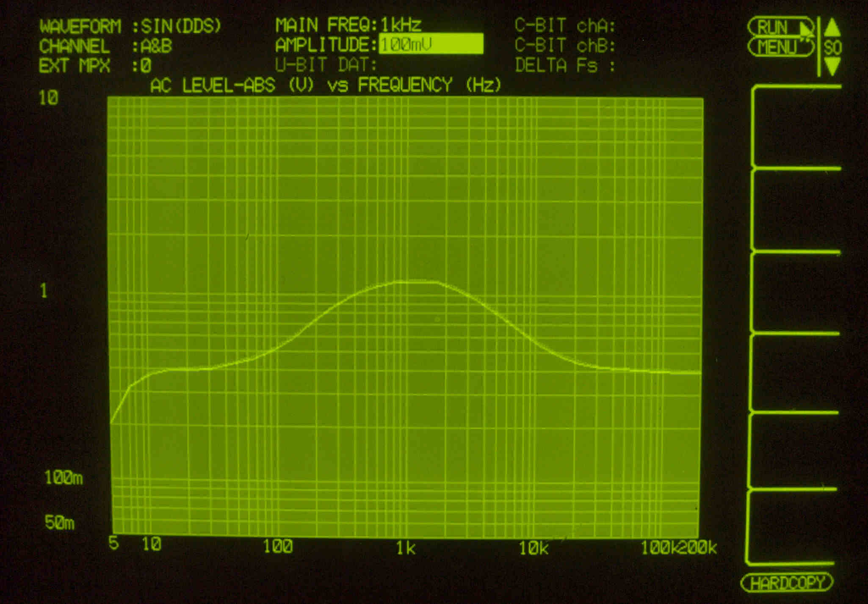Click the 5 label on the frequency axis
The height and width of the screenshot is (604, 868).
113,543
